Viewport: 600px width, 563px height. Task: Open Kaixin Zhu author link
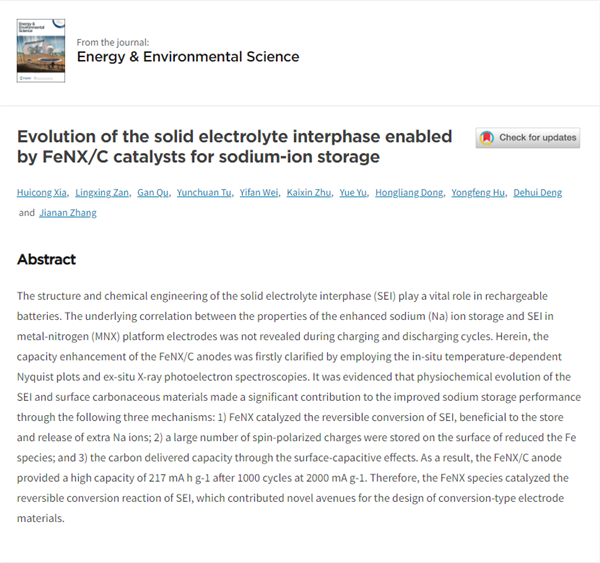306,192
